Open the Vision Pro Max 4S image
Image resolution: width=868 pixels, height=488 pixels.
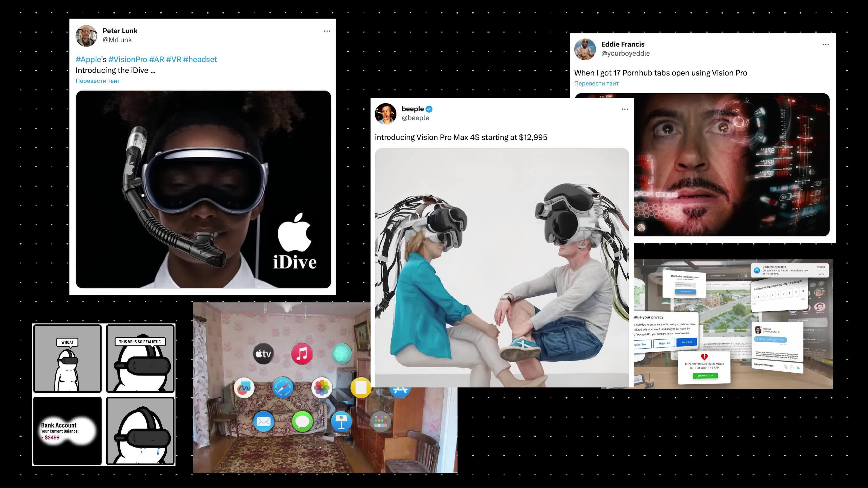tap(502, 268)
